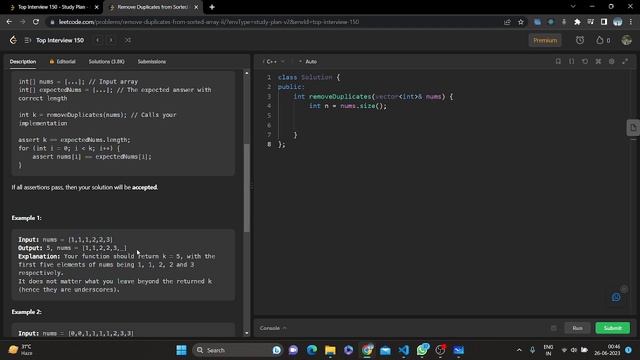
Task: Toggle the Auto setting in editor
Action: coord(308,61)
